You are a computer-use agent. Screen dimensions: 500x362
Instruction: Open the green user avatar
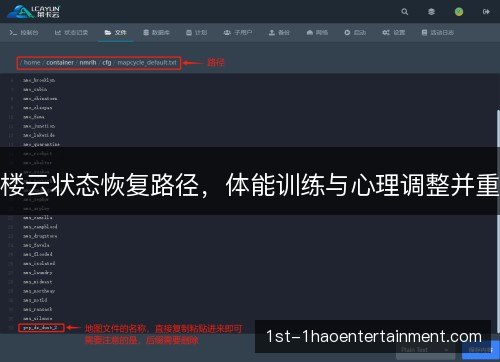tap(459, 12)
